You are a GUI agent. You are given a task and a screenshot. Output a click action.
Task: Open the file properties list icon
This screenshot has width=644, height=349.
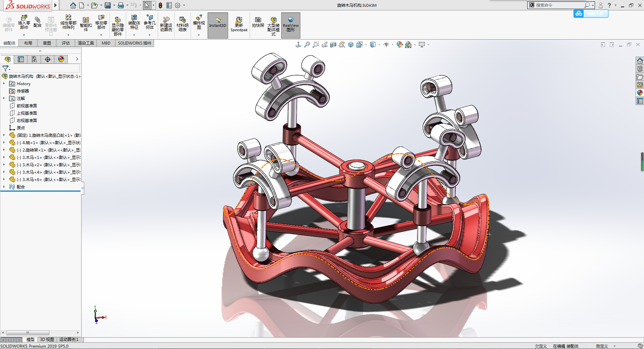point(169,5)
